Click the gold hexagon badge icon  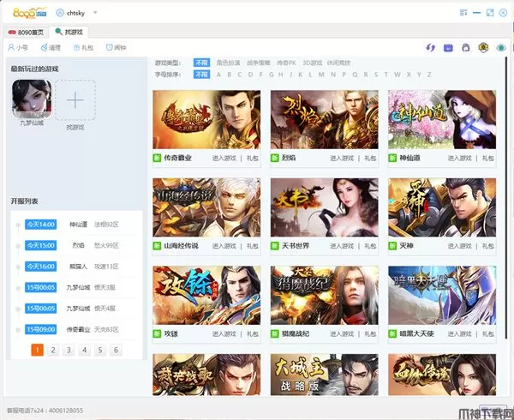483,48
